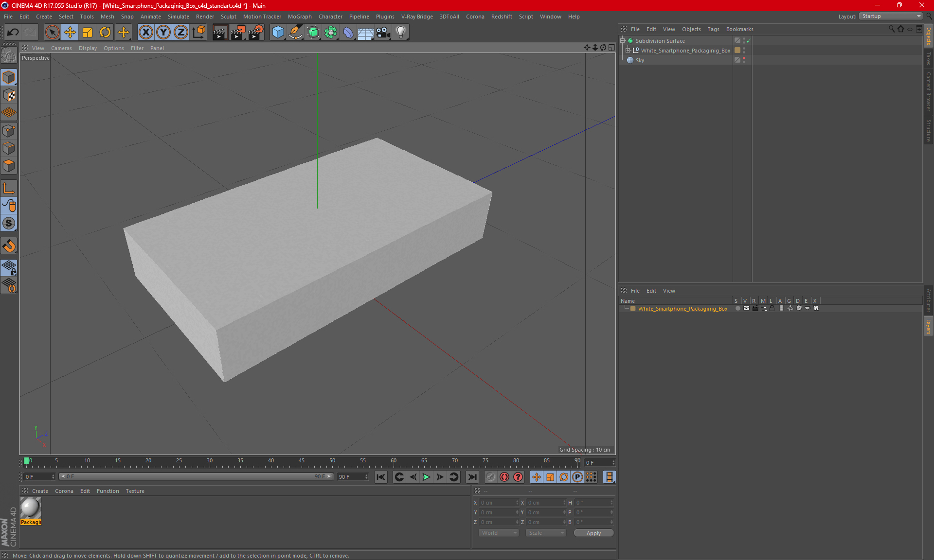Add Subdivision Surface generator icon
This screenshot has height=560, width=934.
pyautogui.click(x=313, y=33)
